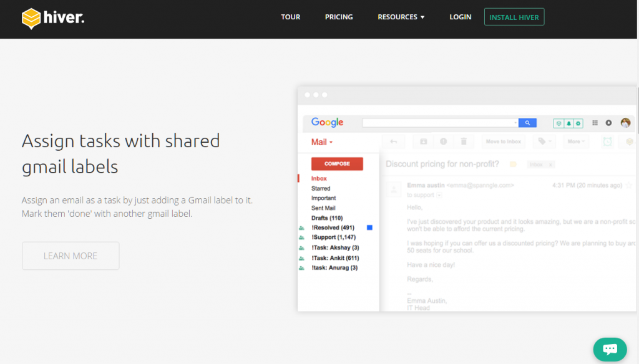Select the !Task: Ankit (611) label
This screenshot has width=639, height=364.
335,258
